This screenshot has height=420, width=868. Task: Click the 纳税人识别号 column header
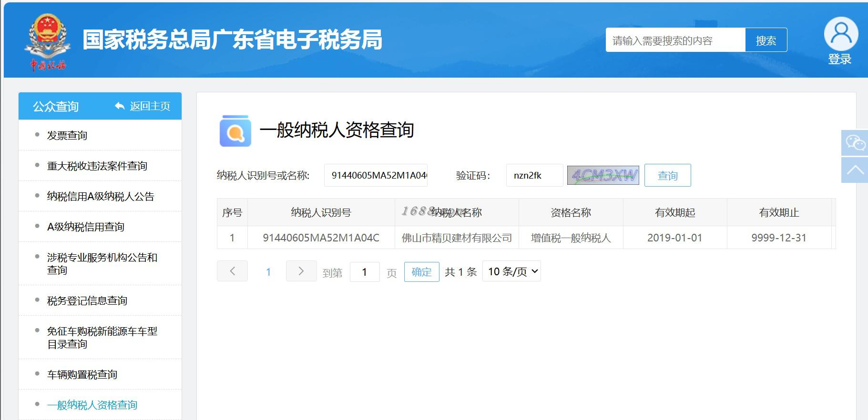coord(321,212)
